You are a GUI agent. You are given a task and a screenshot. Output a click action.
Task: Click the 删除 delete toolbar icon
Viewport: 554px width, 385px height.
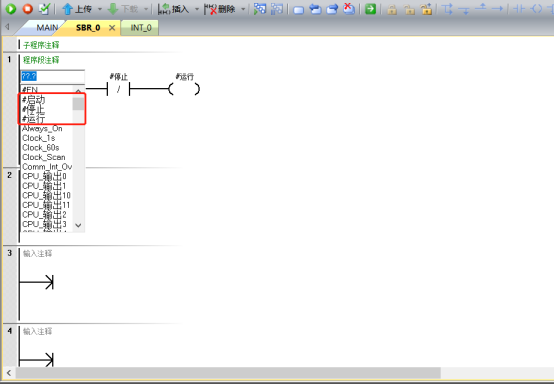pyautogui.click(x=220, y=9)
